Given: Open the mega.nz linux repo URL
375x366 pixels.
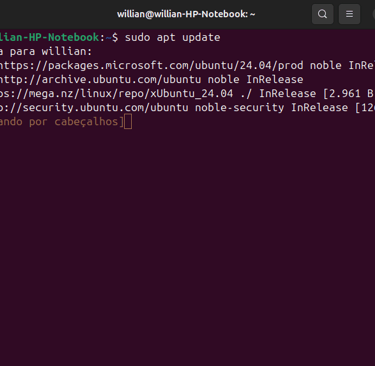Looking at the screenshot, I should [116, 93].
